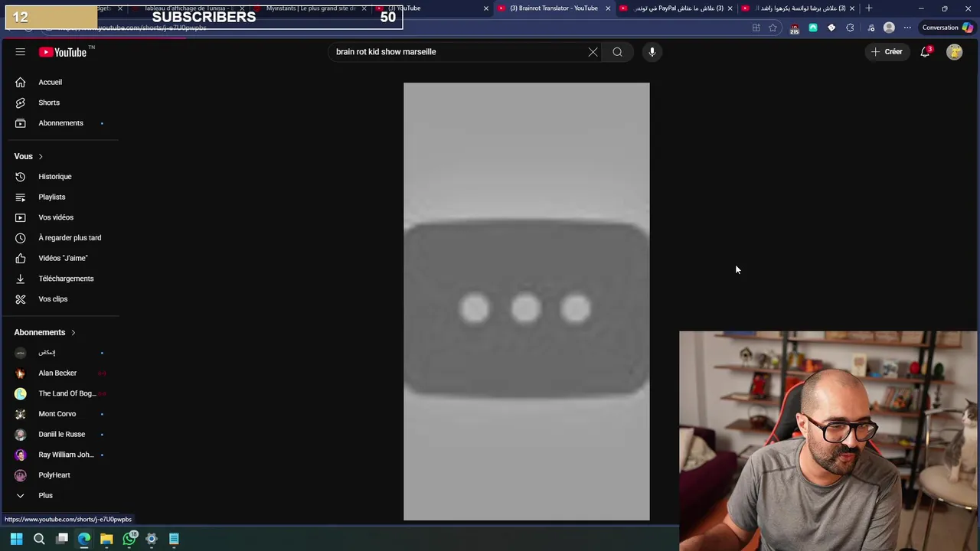Click the Shorts video player
Screen dimensions: 980x551
point(527,302)
